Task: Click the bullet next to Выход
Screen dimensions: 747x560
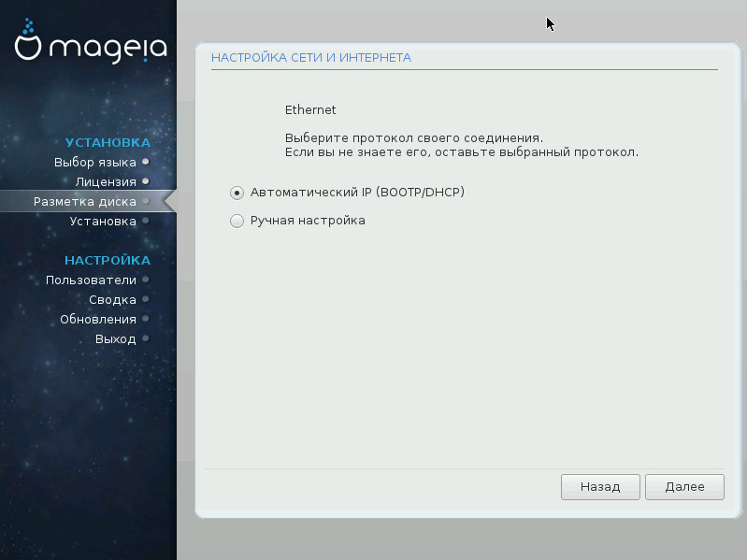Action: (146, 338)
